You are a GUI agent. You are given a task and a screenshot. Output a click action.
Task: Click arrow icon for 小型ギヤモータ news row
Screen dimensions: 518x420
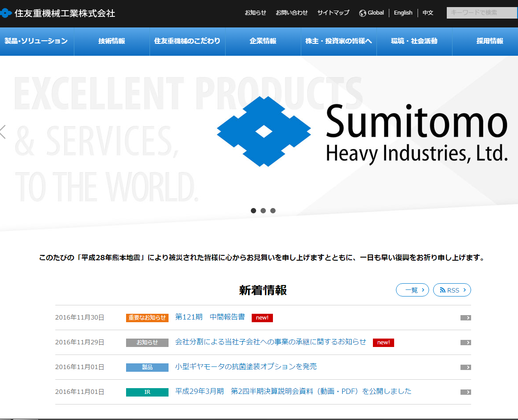(465, 367)
